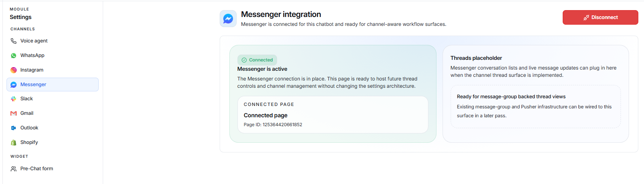The width and height of the screenshot is (644, 184).
Task: Switch to Outlook channel settings
Action: tap(53, 128)
